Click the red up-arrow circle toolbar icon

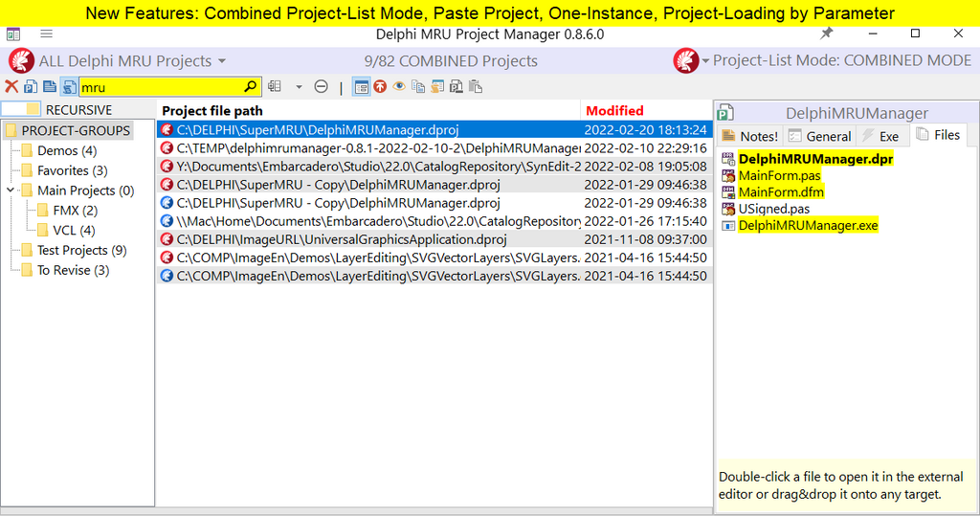pos(380,87)
